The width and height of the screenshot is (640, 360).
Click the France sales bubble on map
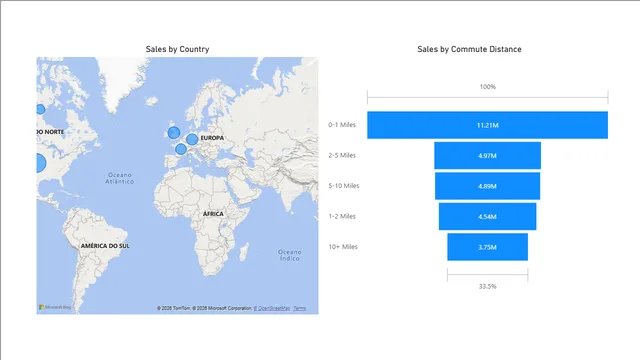181,149
